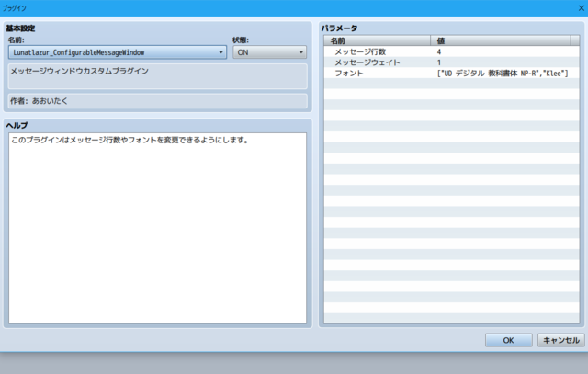Screen dimensions: 588x374
Task: Click the plugin description メッセージウィンドウカスタムプラグイン
Action: coord(157,76)
